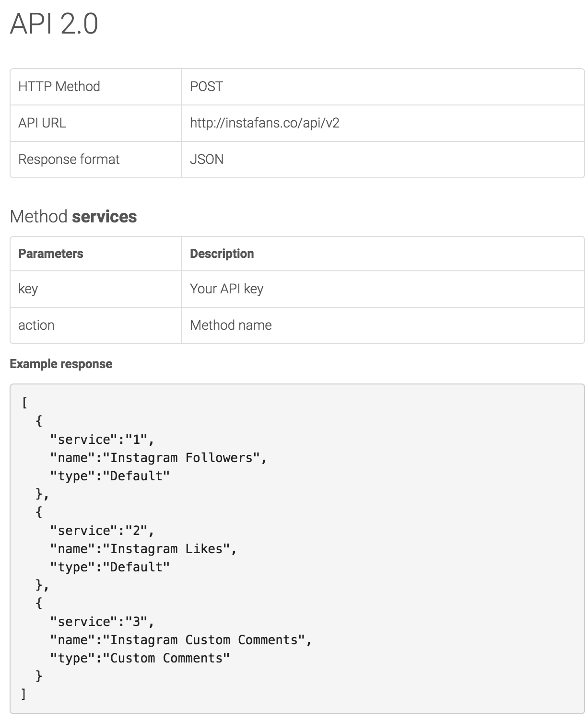Click the Method services heading
The height and width of the screenshot is (720, 588).
[x=73, y=217]
